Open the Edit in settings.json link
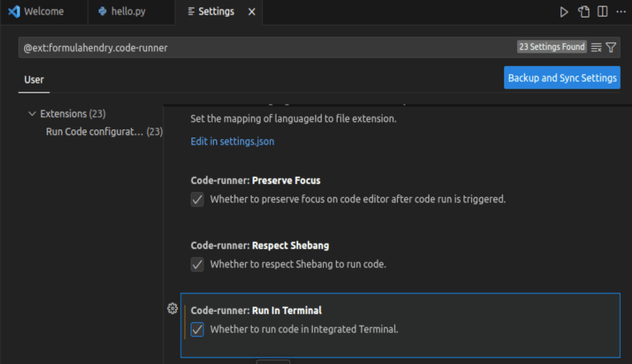The height and width of the screenshot is (364, 632). point(232,141)
